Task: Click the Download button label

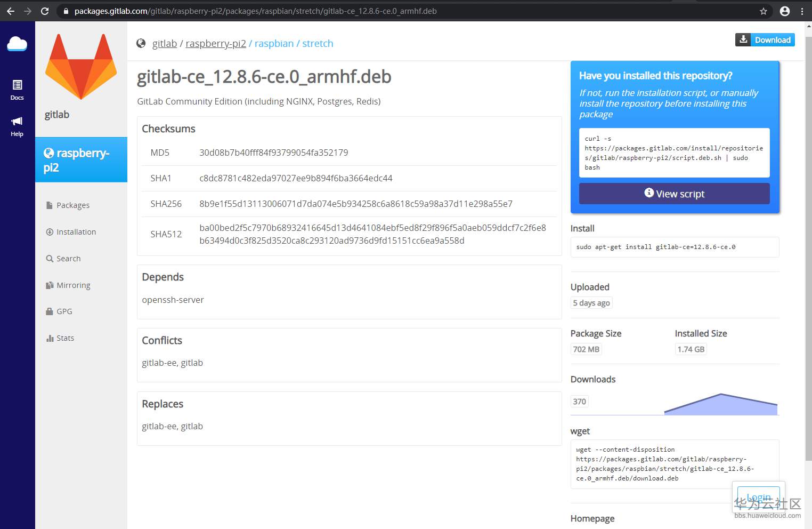Action: 773,40
